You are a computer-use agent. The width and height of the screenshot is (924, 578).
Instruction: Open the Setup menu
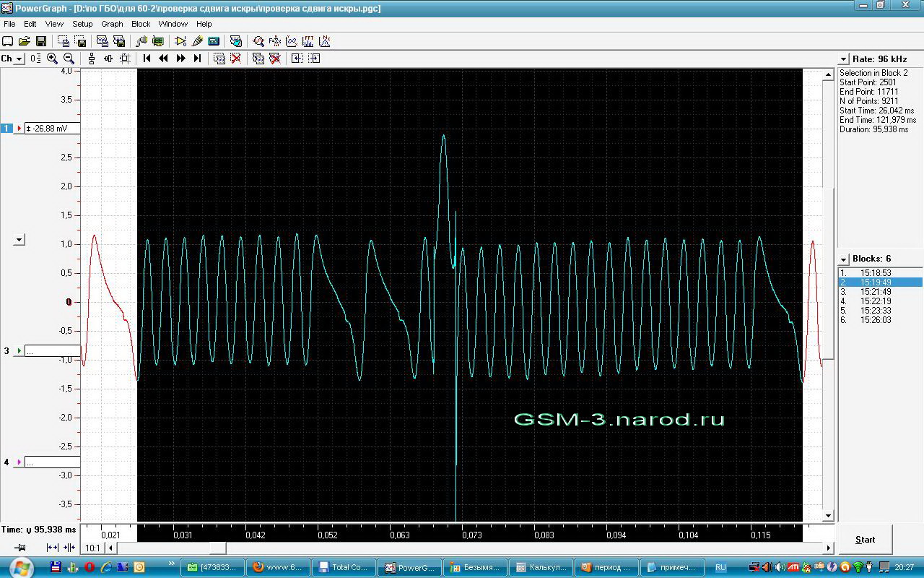[82, 24]
